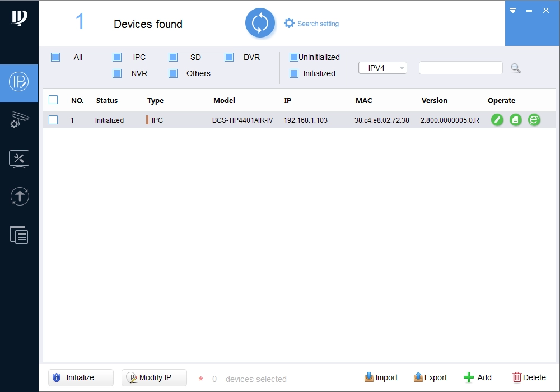The height and width of the screenshot is (392, 560).
Task: Toggle the SD filter checkbox
Action: point(173,57)
